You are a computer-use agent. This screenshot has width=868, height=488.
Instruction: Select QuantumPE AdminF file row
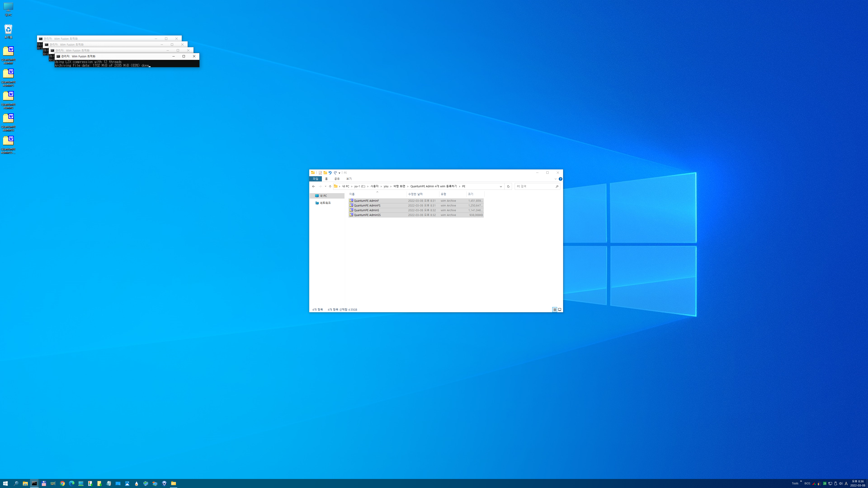tap(416, 201)
